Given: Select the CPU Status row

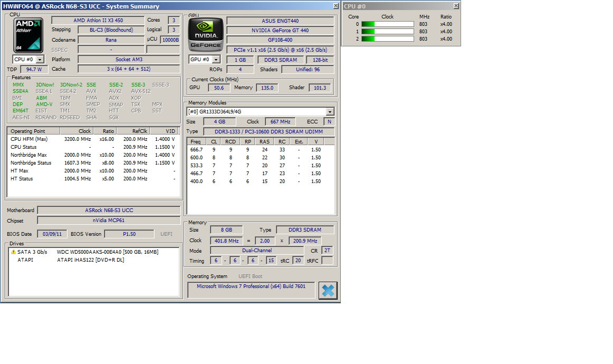Looking at the screenshot, I should click(93, 147).
